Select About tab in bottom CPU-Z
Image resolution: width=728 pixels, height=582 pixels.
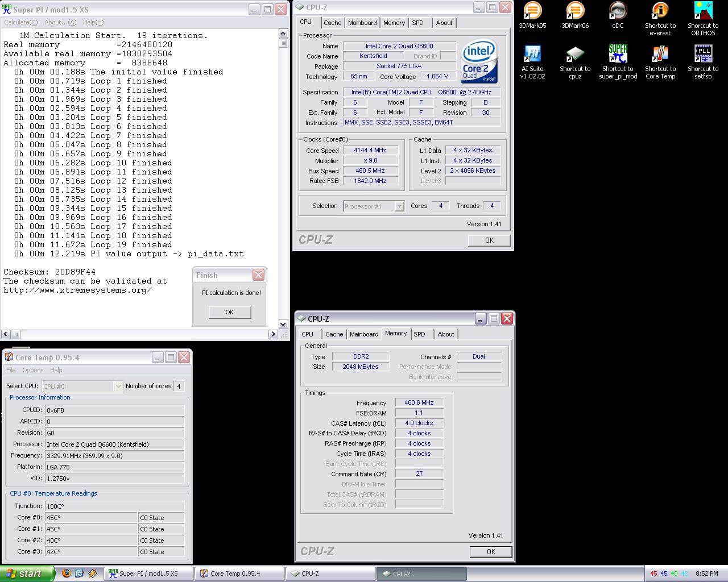point(446,334)
